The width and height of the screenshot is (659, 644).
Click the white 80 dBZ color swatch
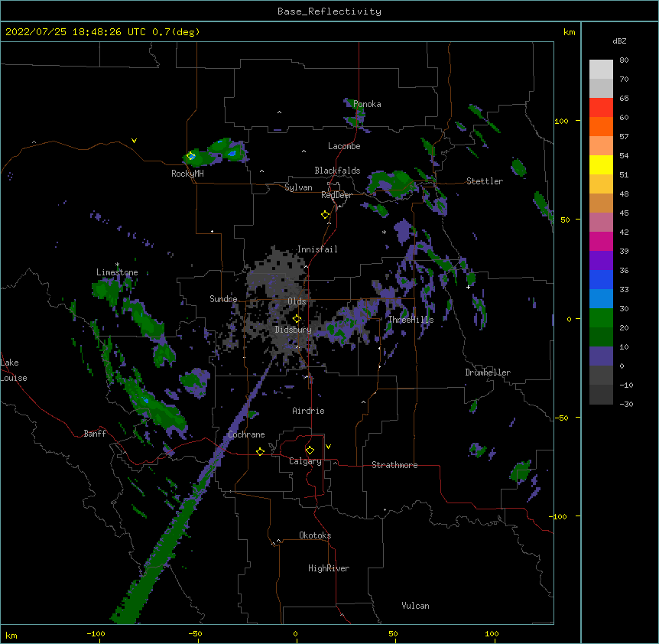(x=601, y=70)
